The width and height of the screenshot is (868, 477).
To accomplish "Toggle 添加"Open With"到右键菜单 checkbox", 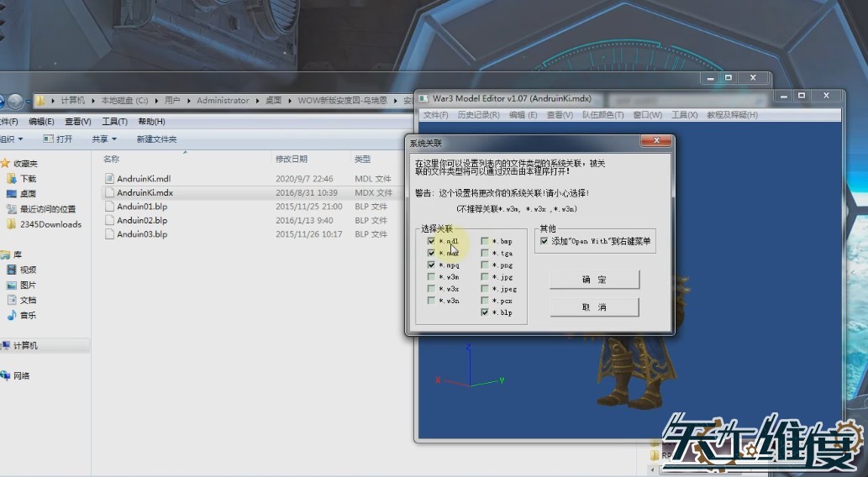I will click(x=544, y=241).
